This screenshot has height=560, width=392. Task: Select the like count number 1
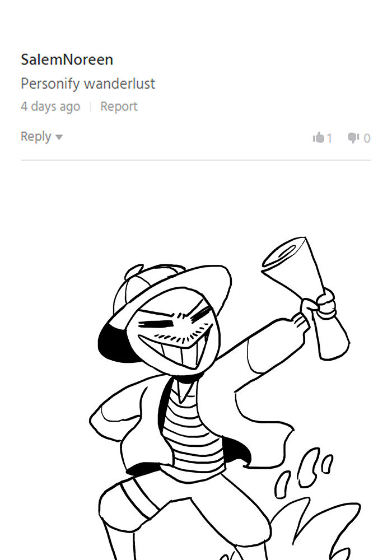pos(329,138)
